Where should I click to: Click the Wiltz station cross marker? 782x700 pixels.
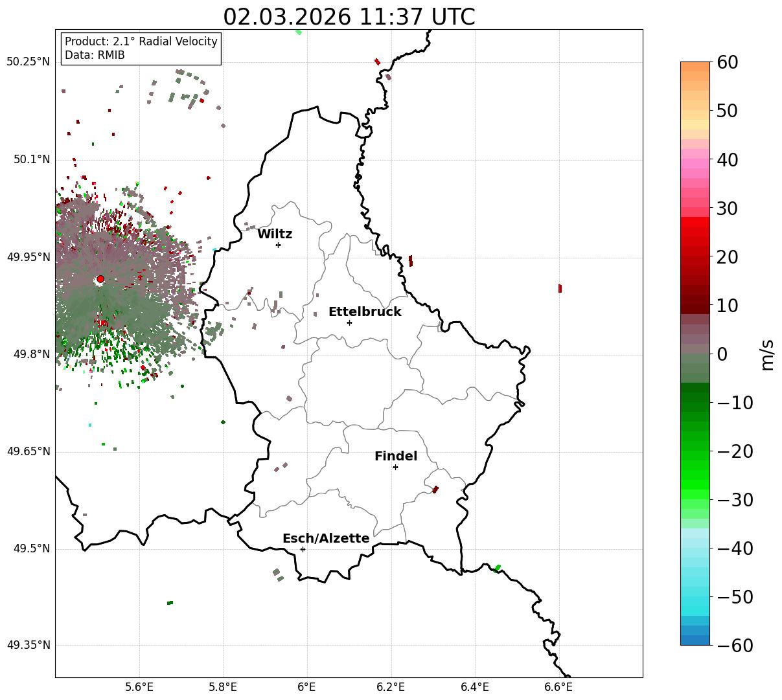tap(278, 245)
